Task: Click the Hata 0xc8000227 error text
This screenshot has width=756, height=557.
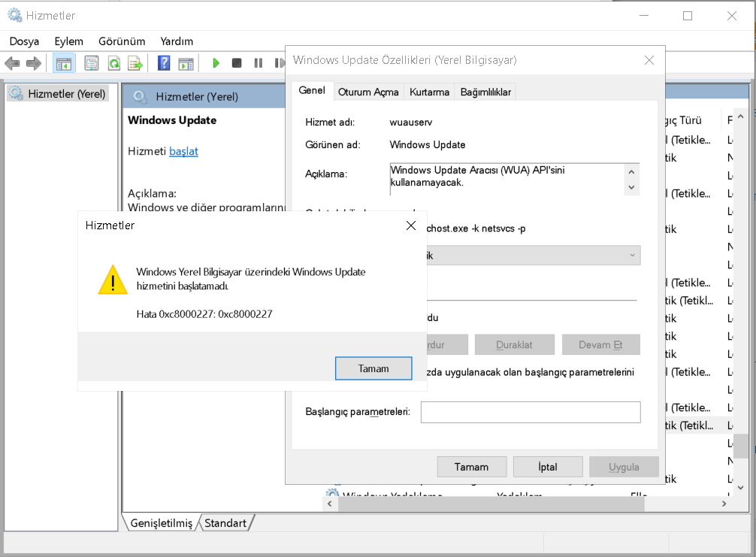Action: click(x=204, y=314)
